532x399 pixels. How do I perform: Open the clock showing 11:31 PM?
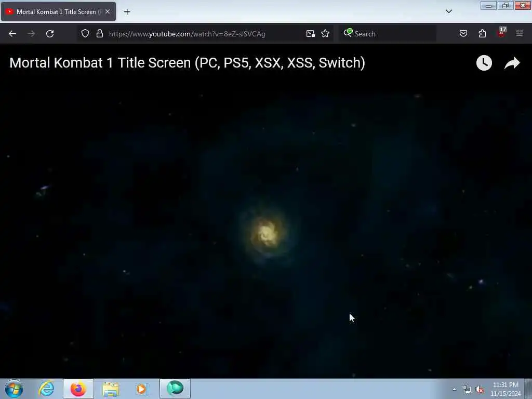point(506,389)
